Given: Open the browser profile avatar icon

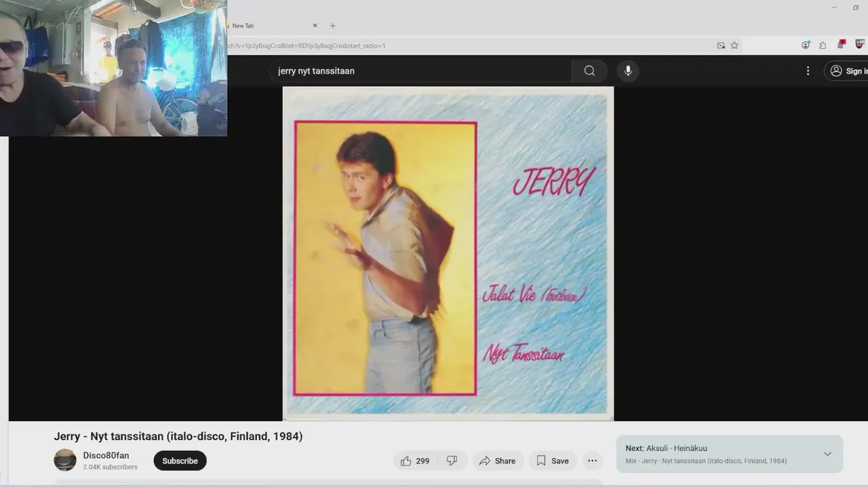Looking at the screenshot, I should 806,45.
